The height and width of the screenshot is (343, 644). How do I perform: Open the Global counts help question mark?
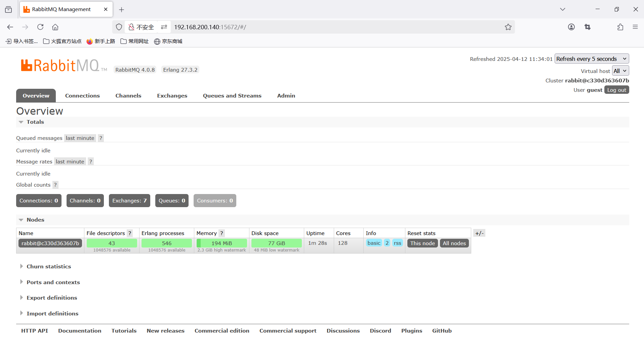[x=55, y=185]
